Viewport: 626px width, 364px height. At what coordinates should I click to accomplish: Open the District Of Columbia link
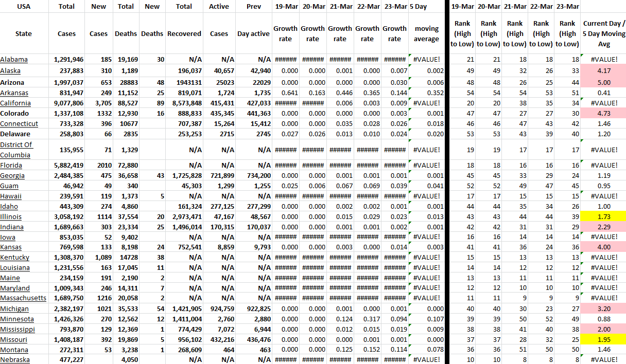point(15,150)
